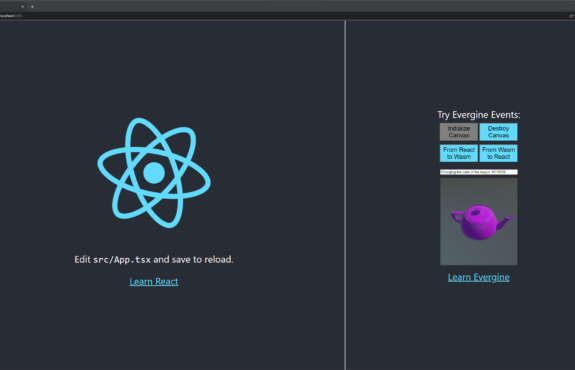Click the Initialize Canvas button

pyautogui.click(x=459, y=132)
